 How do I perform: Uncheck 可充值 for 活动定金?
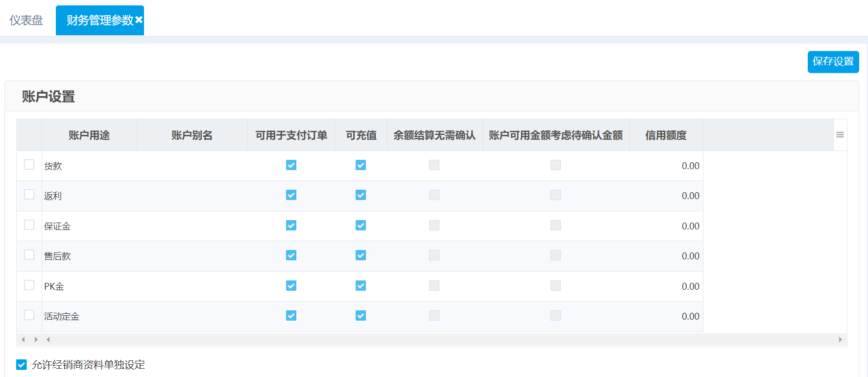coord(361,316)
